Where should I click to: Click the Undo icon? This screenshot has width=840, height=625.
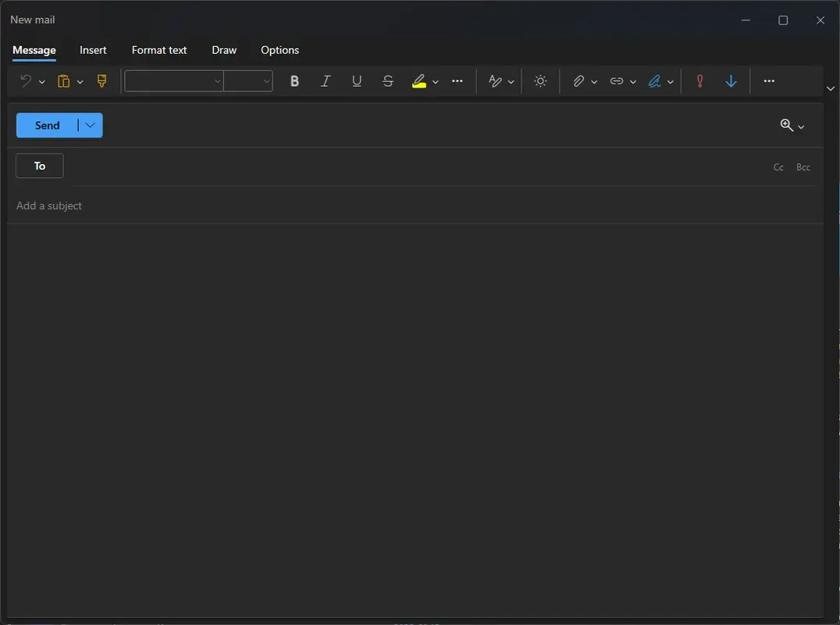coord(27,80)
